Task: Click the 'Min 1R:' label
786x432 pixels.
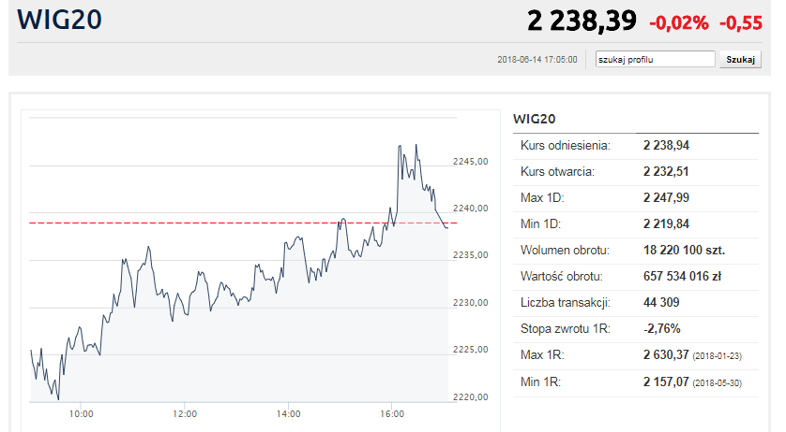Action: pos(541,382)
